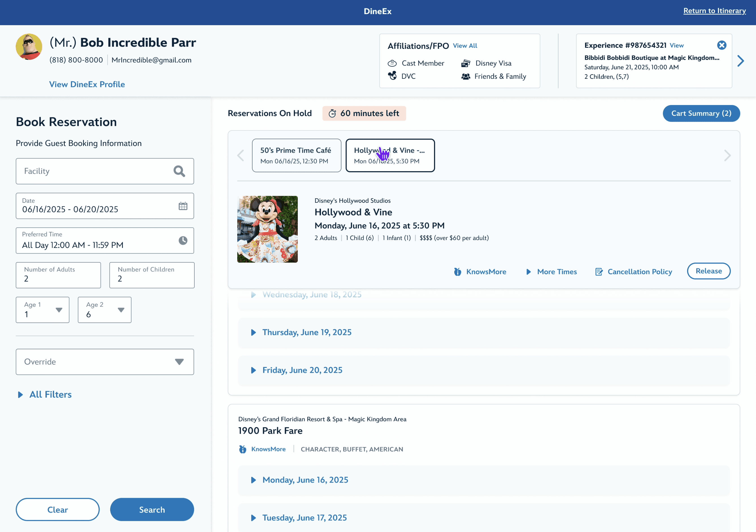The width and height of the screenshot is (756, 532).
Task: Close the Experience #987654321 card
Action: (722, 45)
